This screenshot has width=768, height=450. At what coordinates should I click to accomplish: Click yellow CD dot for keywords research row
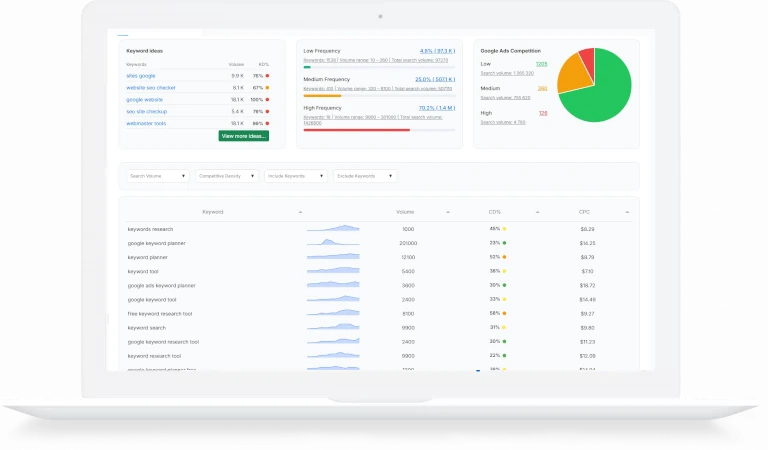click(x=504, y=229)
